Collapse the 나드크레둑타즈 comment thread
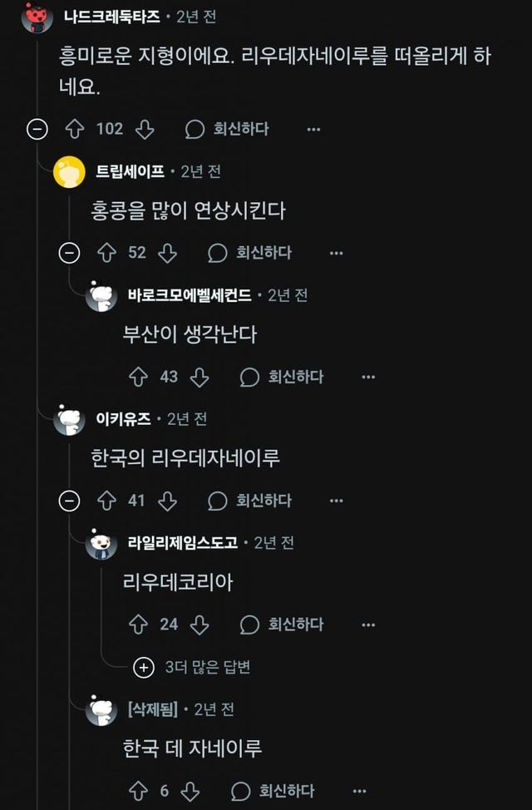Image resolution: width=532 pixels, height=810 pixels. tap(37, 129)
